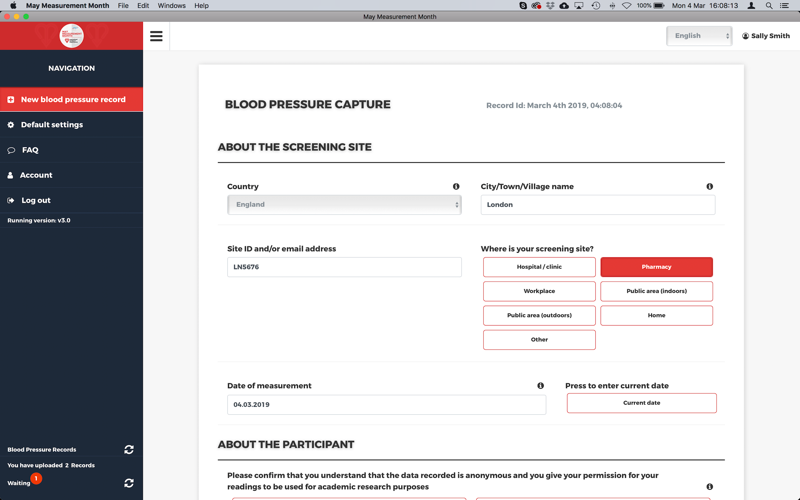The width and height of the screenshot is (800, 500).
Task: Click You have uploaded 2 Records text
Action: tap(51, 465)
